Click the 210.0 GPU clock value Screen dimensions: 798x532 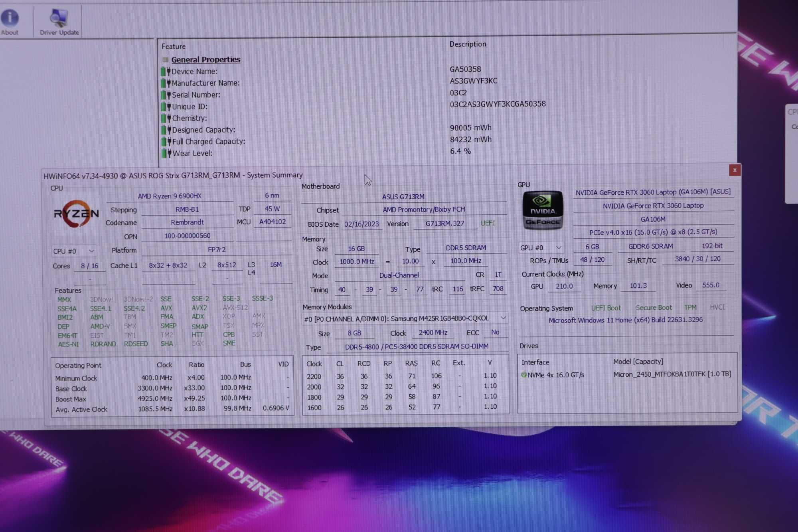click(564, 286)
